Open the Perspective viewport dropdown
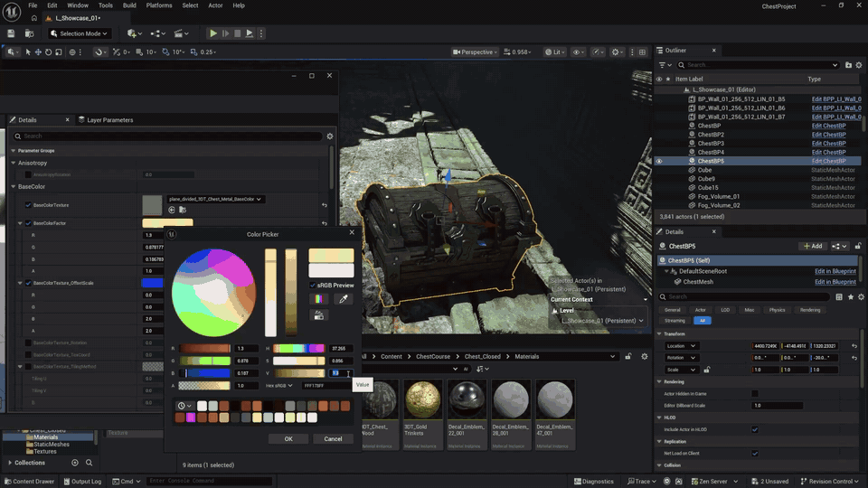 pos(475,52)
